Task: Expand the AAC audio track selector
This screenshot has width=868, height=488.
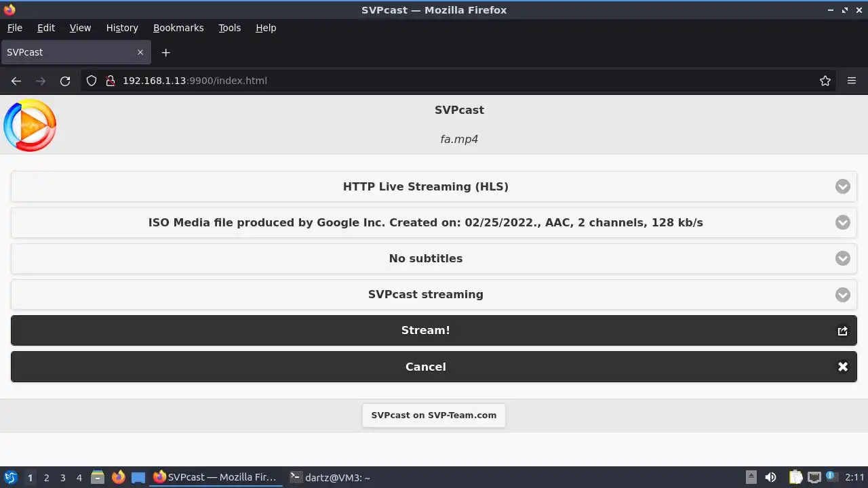Action: pyautogui.click(x=434, y=222)
